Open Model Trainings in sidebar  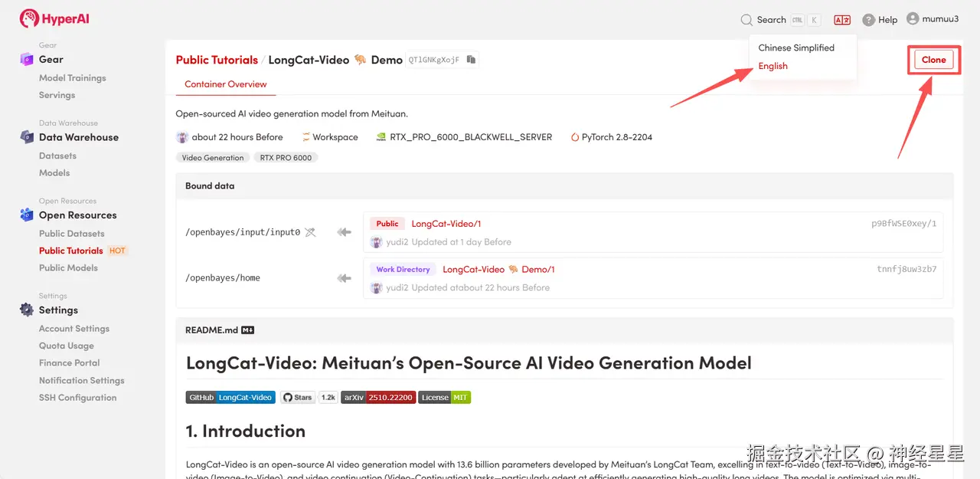(x=73, y=78)
